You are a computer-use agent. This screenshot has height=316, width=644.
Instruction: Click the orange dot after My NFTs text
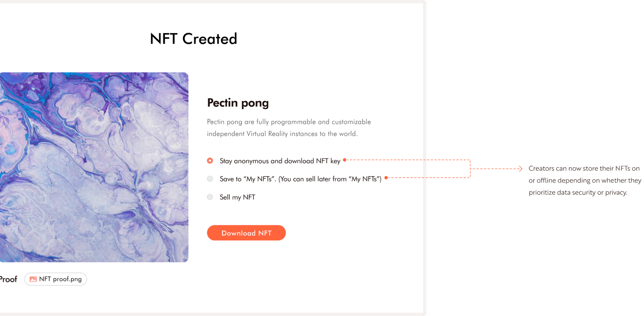click(386, 178)
